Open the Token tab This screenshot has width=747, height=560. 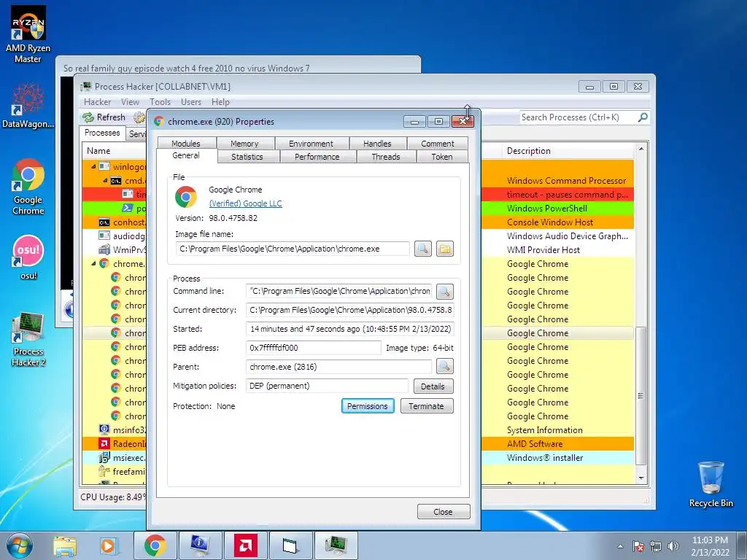pos(442,157)
